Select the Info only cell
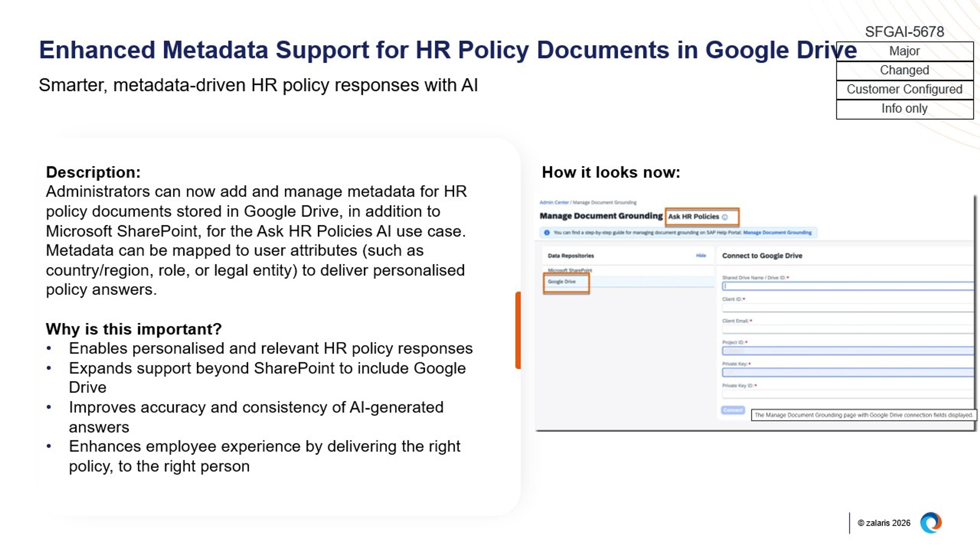The height and width of the screenshot is (551, 980). tap(905, 109)
